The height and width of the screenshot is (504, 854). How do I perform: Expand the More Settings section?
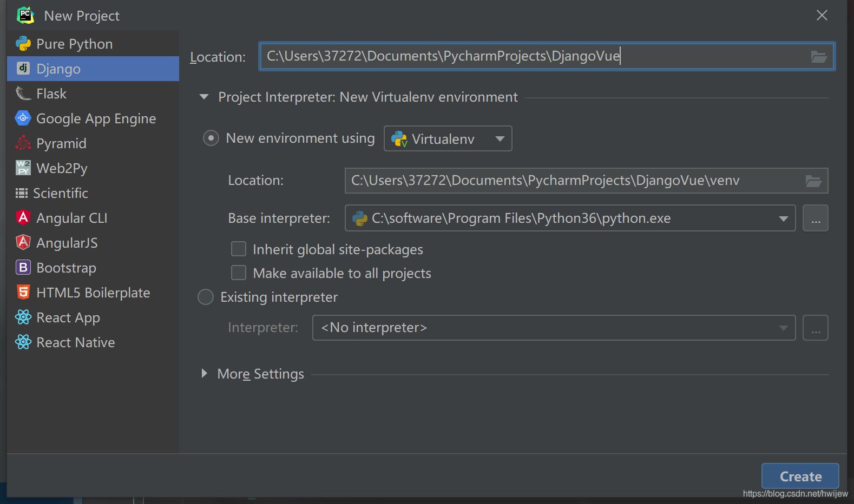coord(204,374)
